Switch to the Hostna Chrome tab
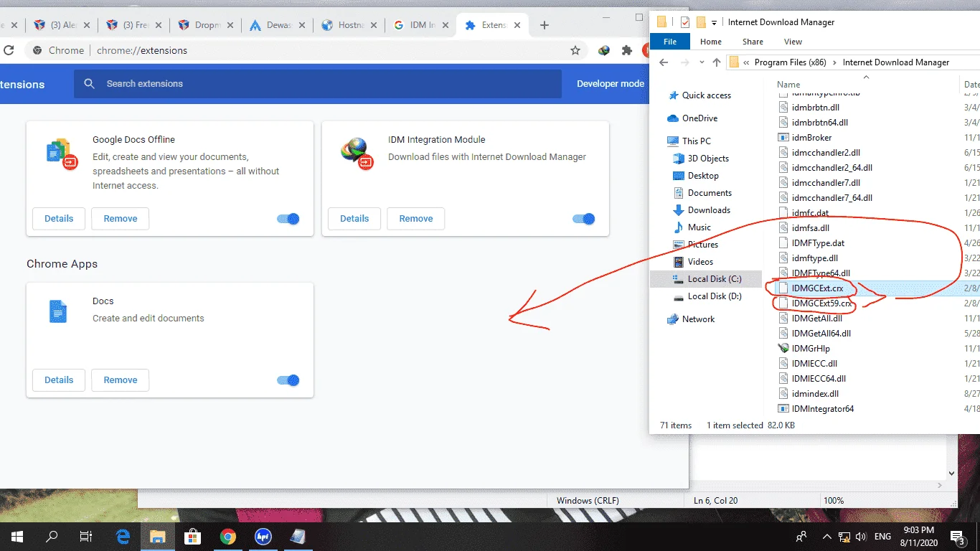This screenshot has height=551, width=980. click(349, 25)
